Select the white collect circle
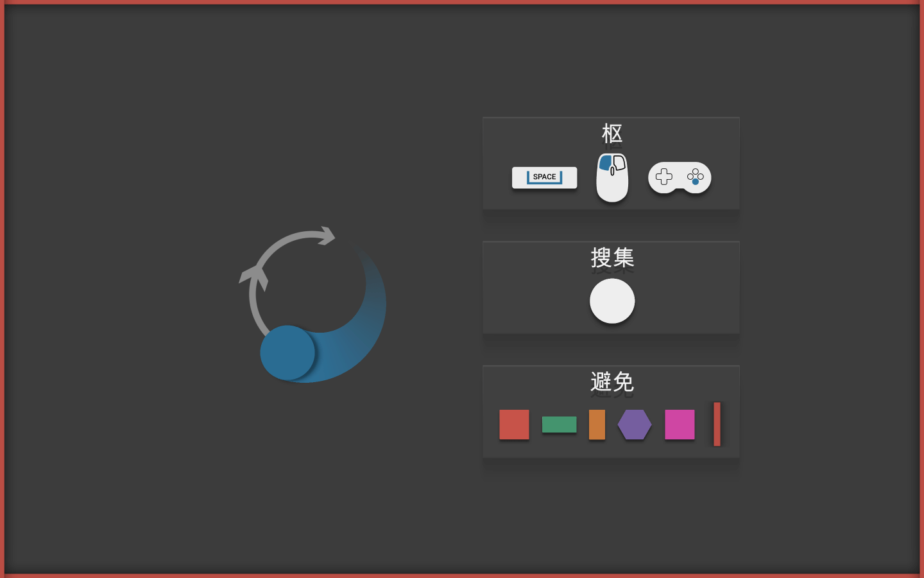 (x=612, y=301)
